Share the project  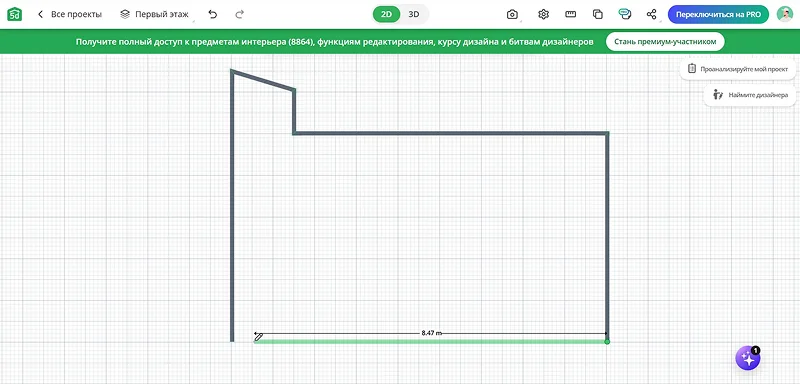pyautogui.click(x=652, y=14)
